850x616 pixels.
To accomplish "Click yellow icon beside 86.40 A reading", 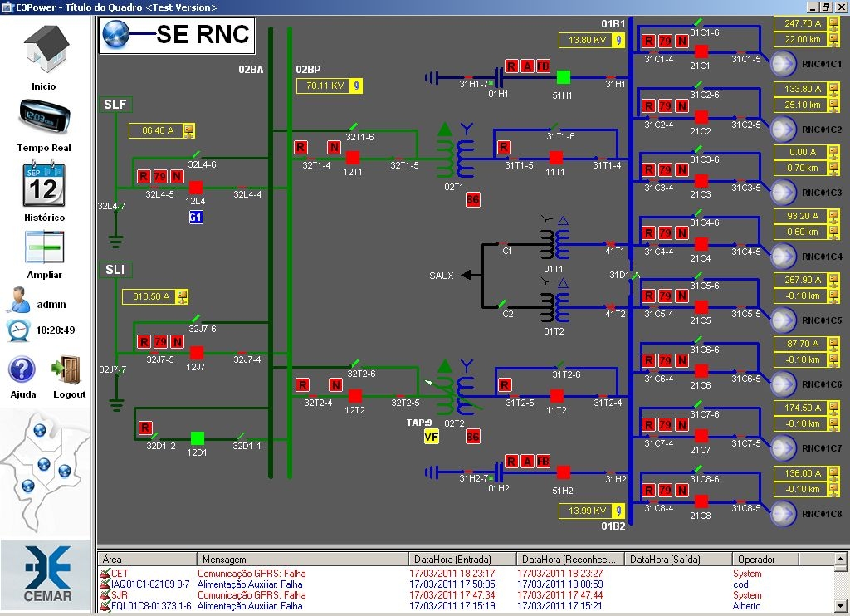I will point(188,130).
